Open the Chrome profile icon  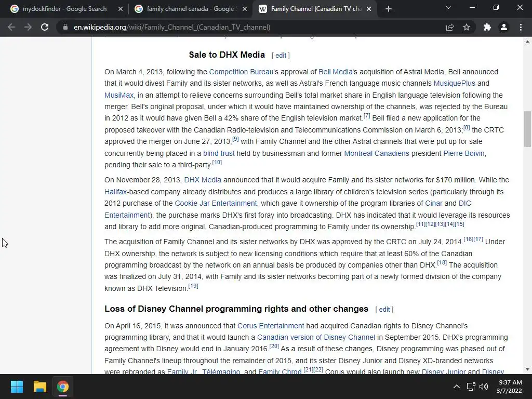504,27
